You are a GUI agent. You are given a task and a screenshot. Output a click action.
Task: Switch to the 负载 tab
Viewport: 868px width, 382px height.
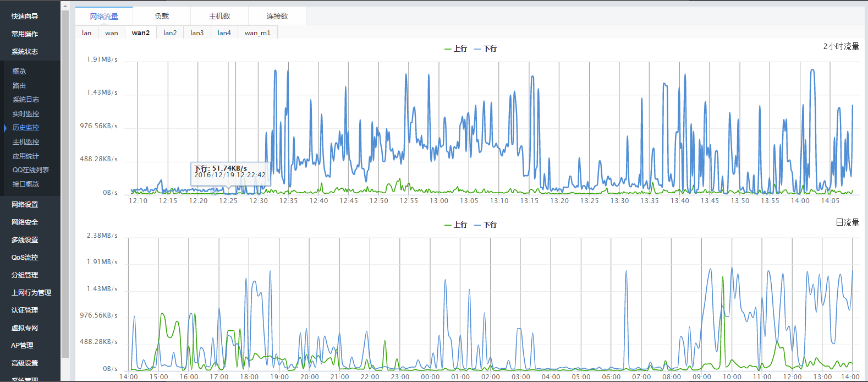(162, 16)
